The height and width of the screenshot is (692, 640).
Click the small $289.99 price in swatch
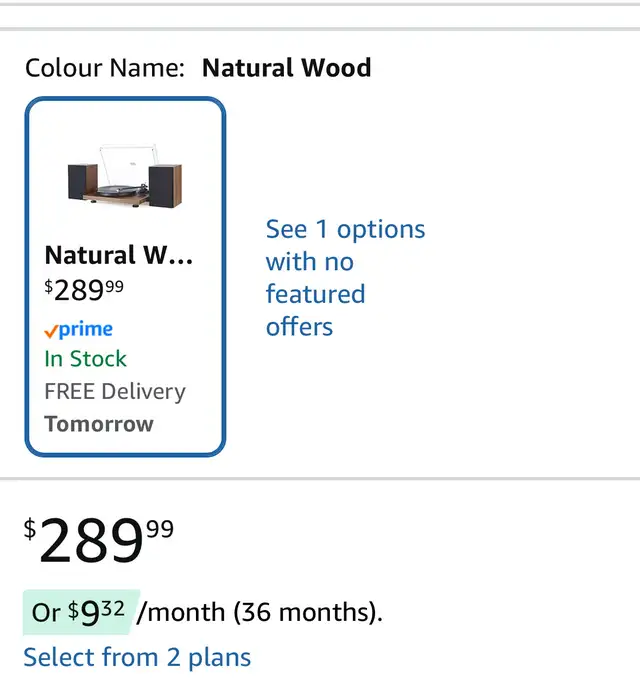point(84,290)
